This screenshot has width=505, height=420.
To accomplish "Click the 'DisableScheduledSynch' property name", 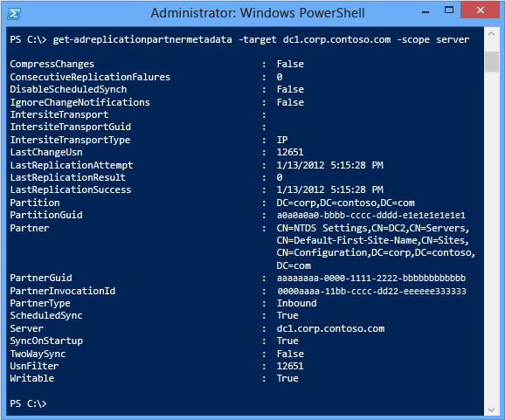I will 68,89.
